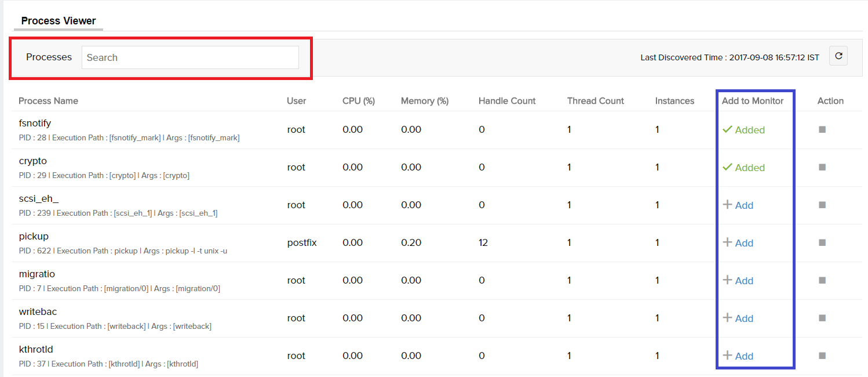868x377 pixels.
Task: Click the action icon for crypto process
Action: 822,167
